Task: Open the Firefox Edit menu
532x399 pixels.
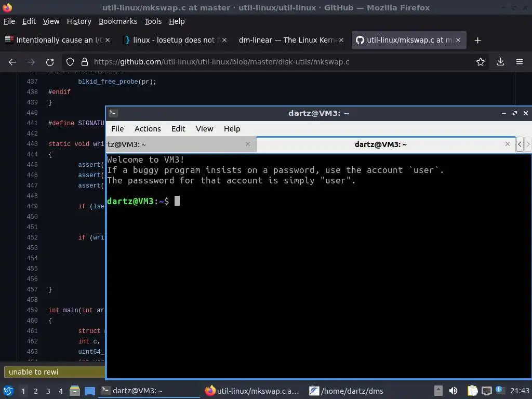Action: tap(29, 21)
